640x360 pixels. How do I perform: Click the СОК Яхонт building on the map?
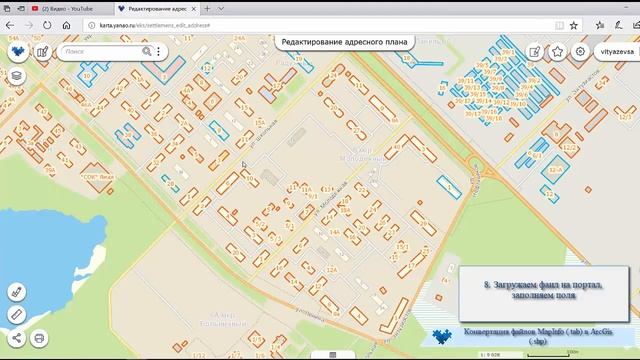(x=98, y=177)
